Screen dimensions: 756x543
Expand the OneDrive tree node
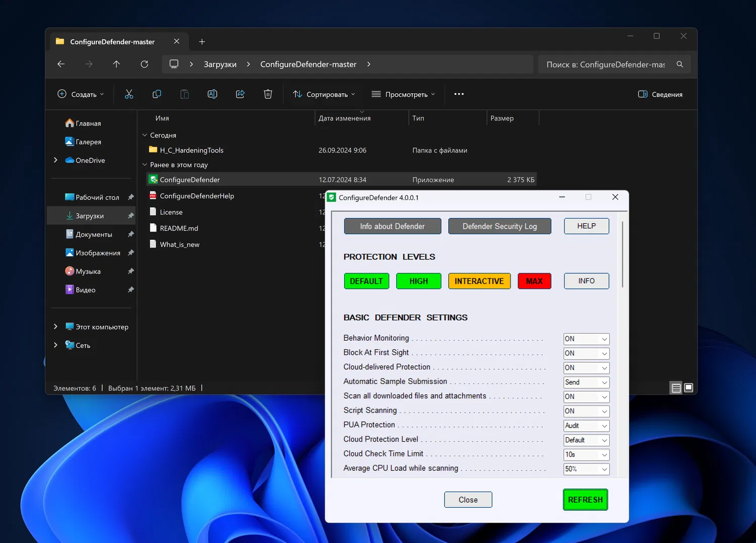pyautogui.click(x=55, y=160)
